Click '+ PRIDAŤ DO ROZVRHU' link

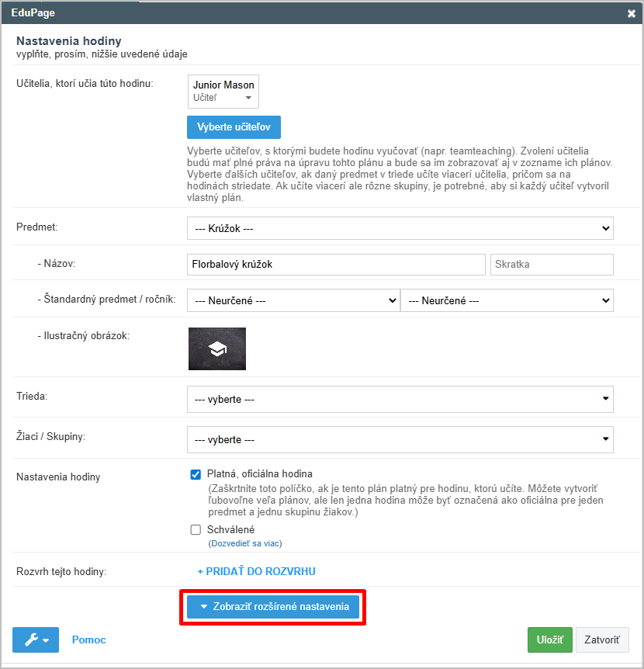click(x=256, y=572)
